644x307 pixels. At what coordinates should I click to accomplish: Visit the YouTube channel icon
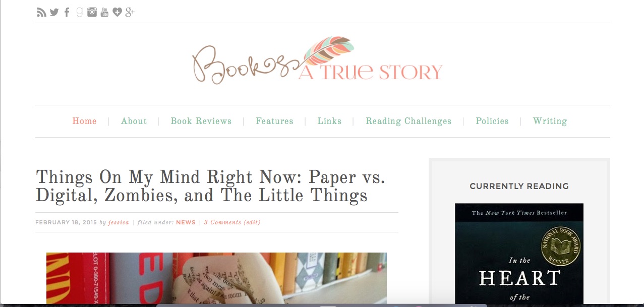[x=104, y=13]
